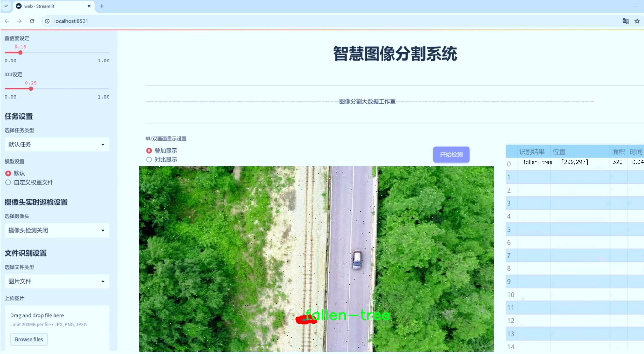Adjust the IOU slider handle at 0.25

[x=31, y=88]
